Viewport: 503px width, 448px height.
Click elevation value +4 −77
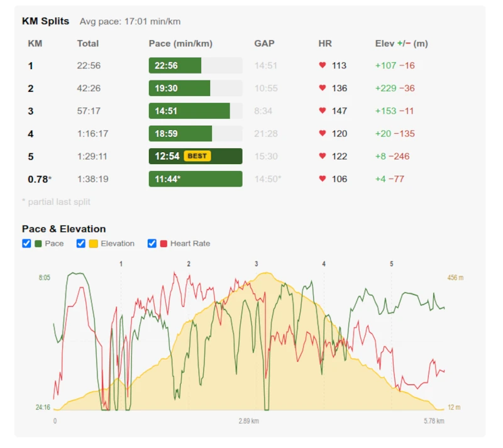(x=390, y=179)
